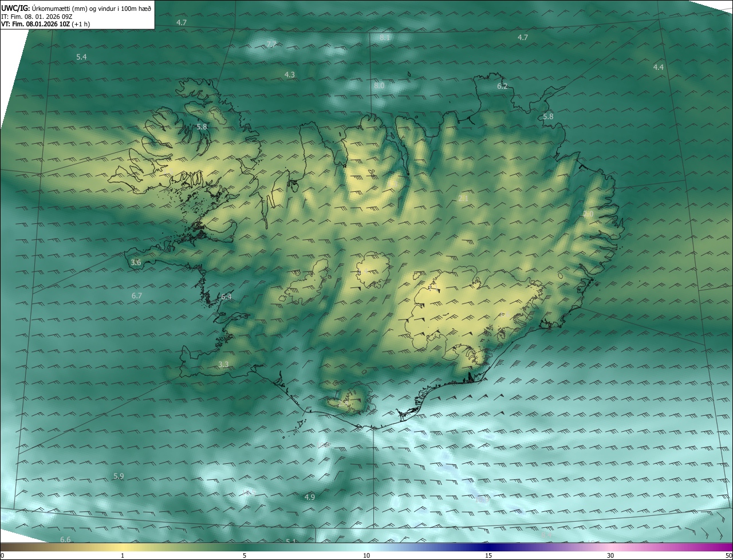Click the 1 tick on the color scale
733x560 pixels.
tap(123, 555)
